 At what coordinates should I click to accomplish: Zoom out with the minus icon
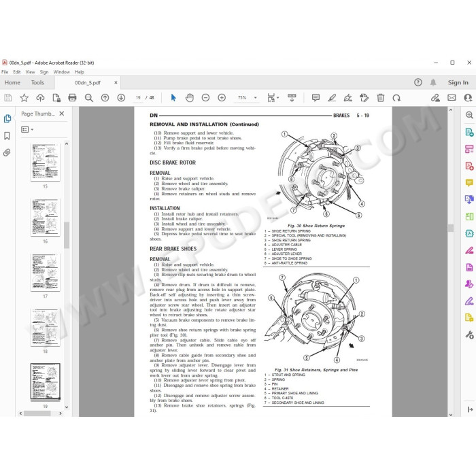[x=205, y=98]
